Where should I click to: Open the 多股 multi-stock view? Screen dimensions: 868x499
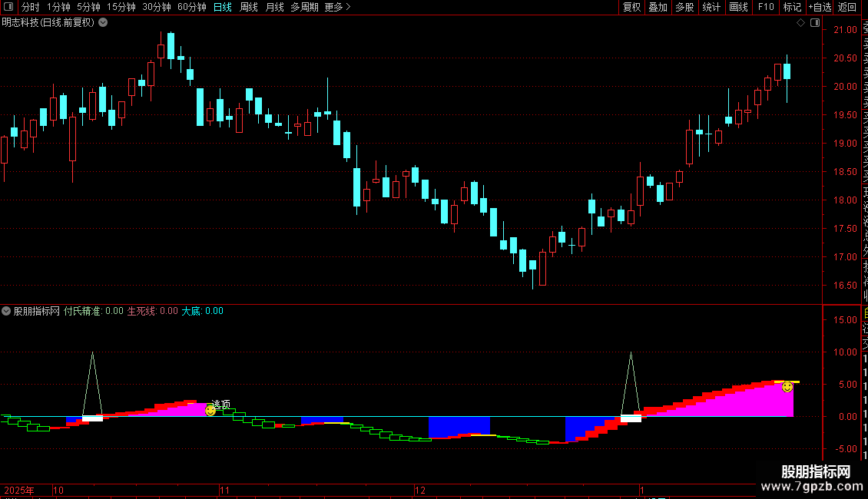(684, 7)
